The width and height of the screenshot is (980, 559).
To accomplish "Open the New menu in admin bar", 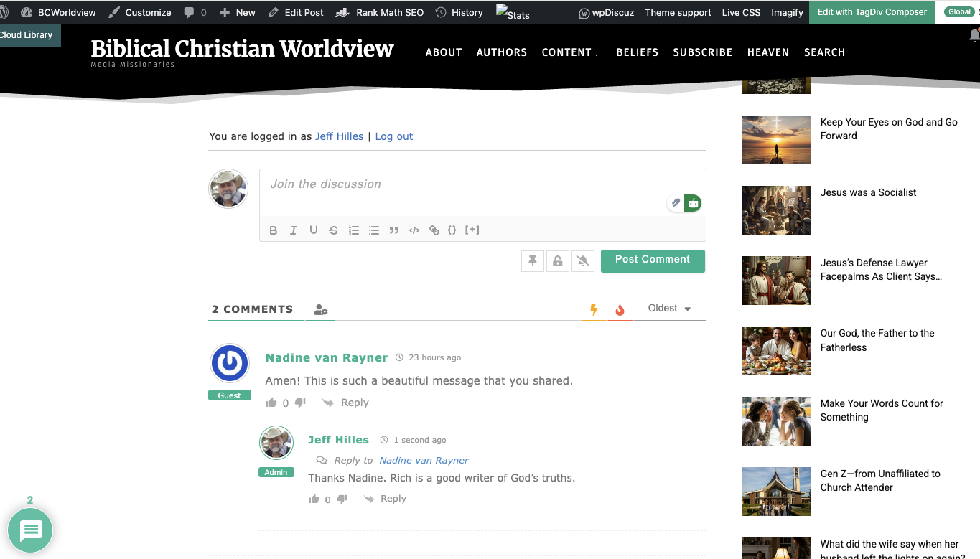I will [238, 12].
